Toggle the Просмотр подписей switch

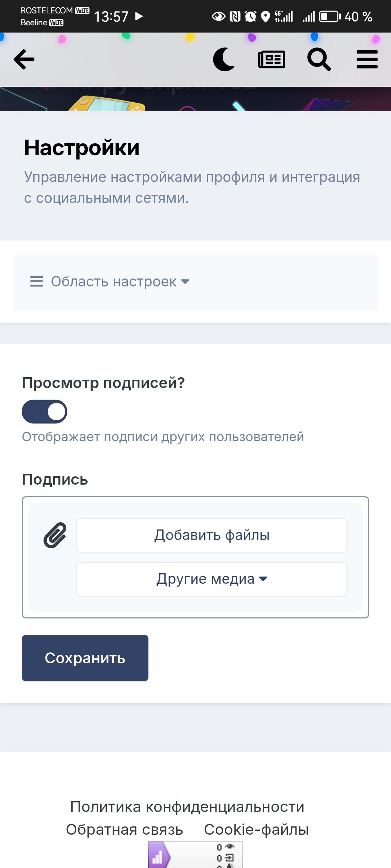[45, 412]
